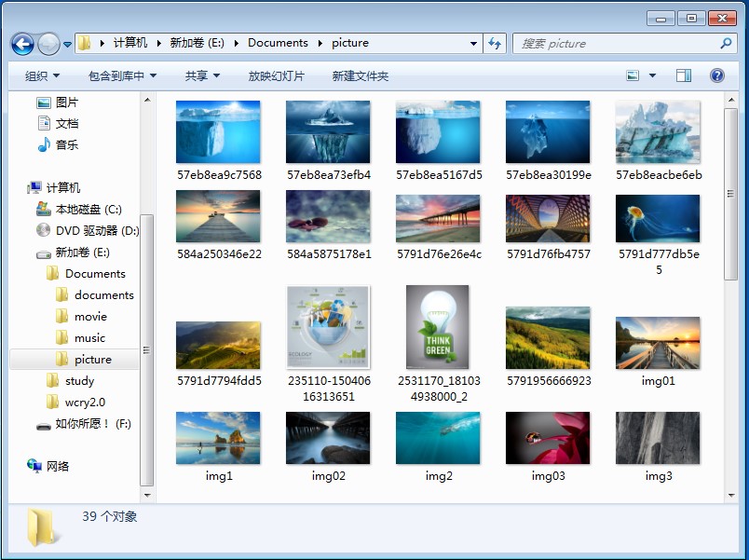Click the search magnifier icon

point(726,43)
